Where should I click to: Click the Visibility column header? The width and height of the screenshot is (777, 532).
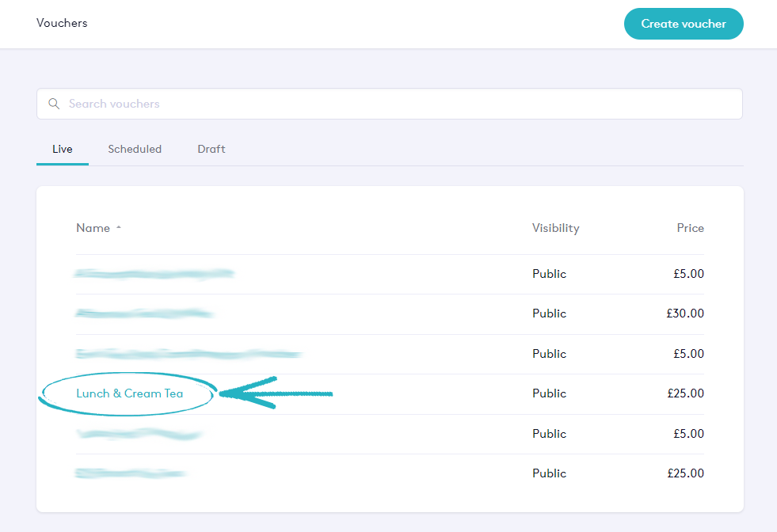tap(555, 228)
